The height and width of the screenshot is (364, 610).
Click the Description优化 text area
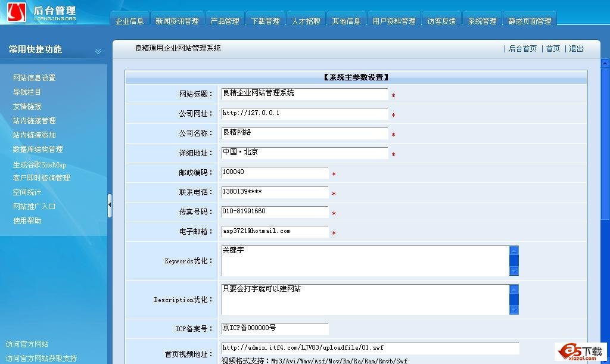point(370,300)
